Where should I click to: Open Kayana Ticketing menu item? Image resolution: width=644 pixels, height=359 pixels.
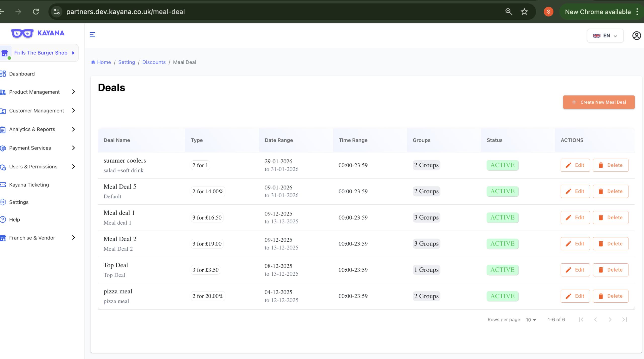click(29, 185)
